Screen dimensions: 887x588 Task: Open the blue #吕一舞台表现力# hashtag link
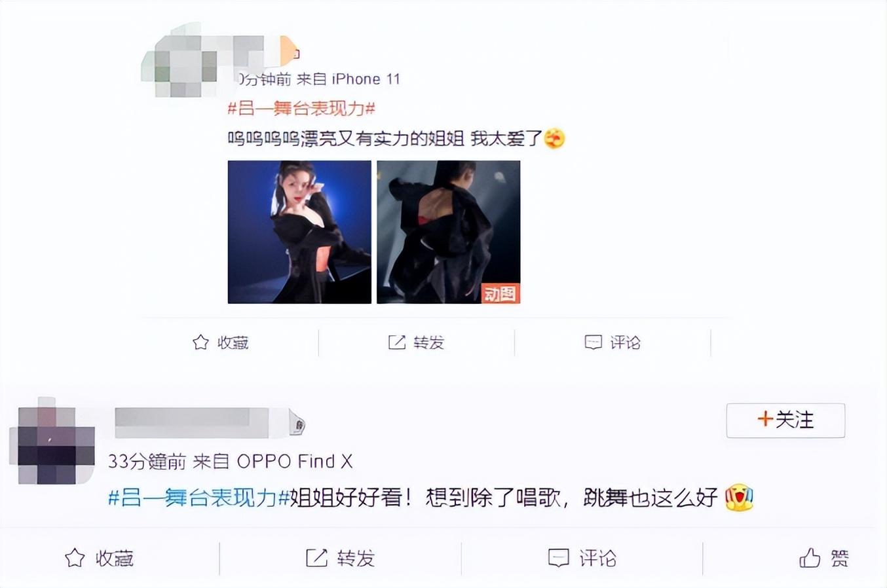point(198,498)
